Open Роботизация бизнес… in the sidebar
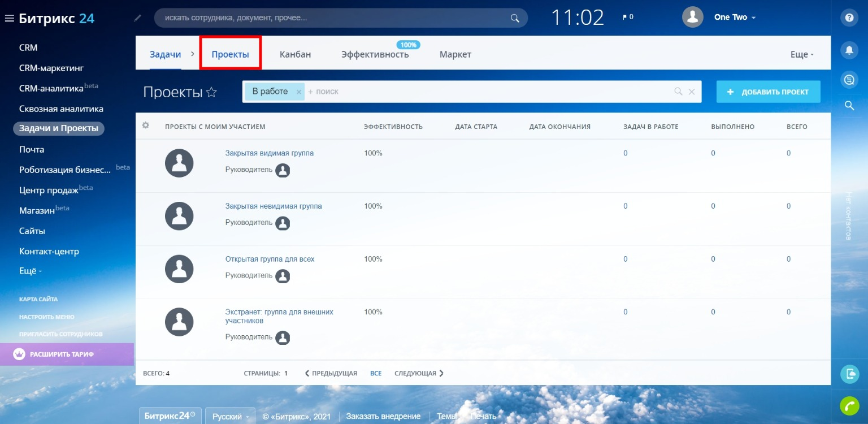Screen dimensions: 868x424 coord(65,170)
